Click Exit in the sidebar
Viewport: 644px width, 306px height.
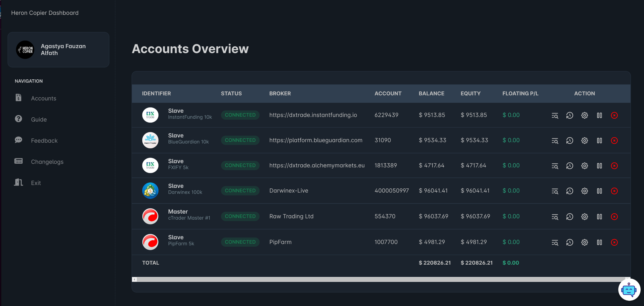pos(36,183)
